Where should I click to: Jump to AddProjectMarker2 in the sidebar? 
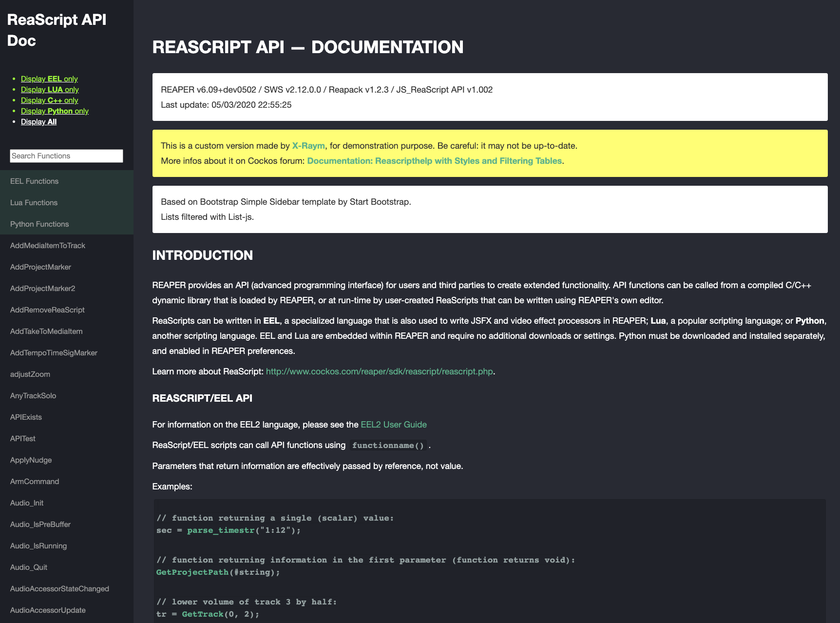pyautogui.click(x=42, y=289)
